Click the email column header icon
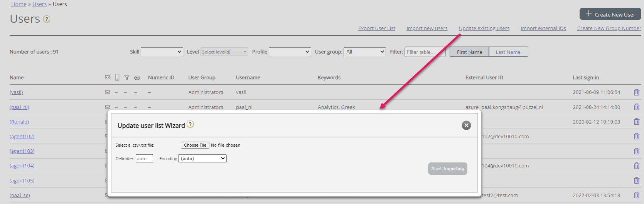This screenshot has height=204, width=644. tap(108, 78)
